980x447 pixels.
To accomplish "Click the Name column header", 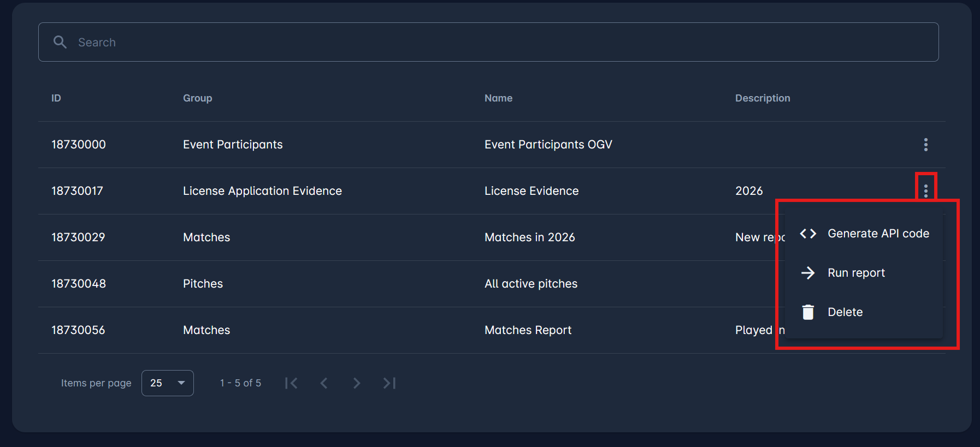I will point(498,98).
